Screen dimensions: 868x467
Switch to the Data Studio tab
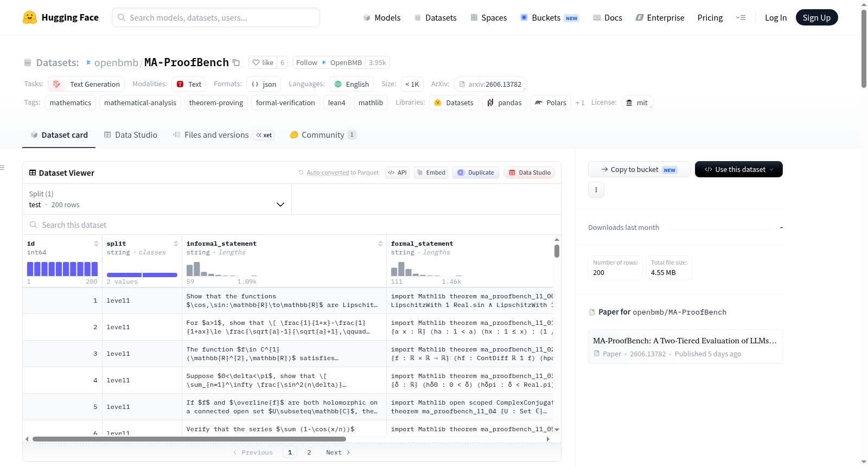coord(131,135)
